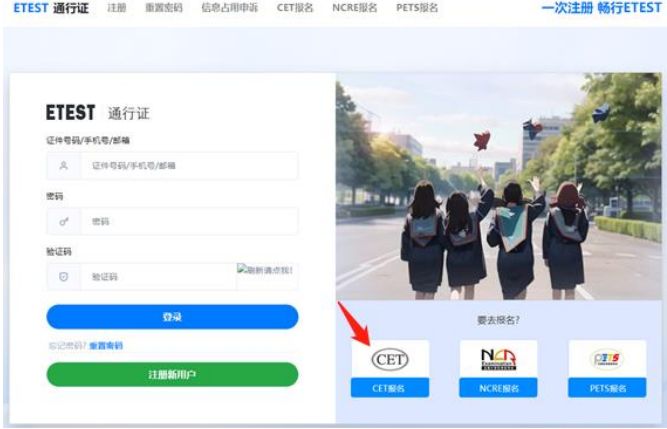Click the shield icon beside captcha field
The height and width of the screenshot is (429, 667).
[x=63, y=277]
